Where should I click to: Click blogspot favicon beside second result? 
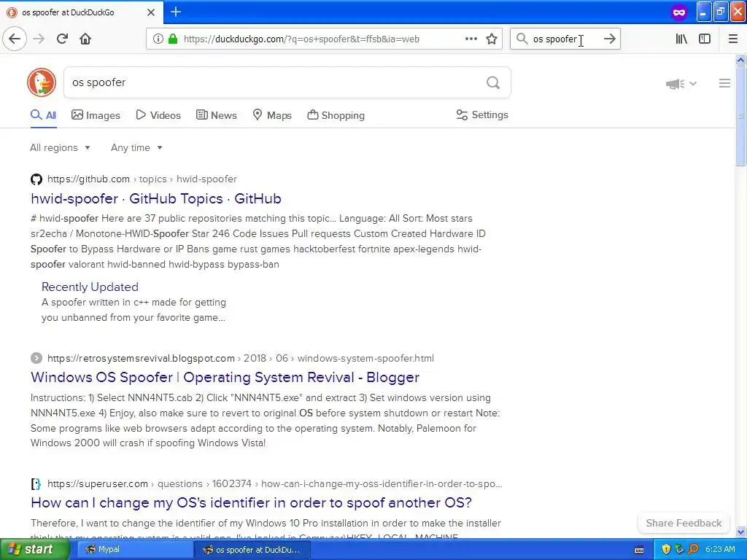click(x=36, y=358)
